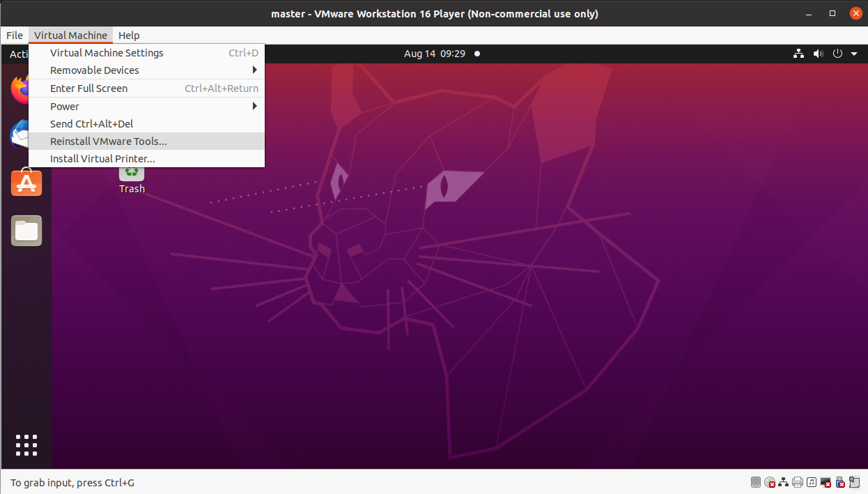Click the virtual printer status bar icon
The height and width of the screenshot is (494, 868).
(x=797, y=482)
